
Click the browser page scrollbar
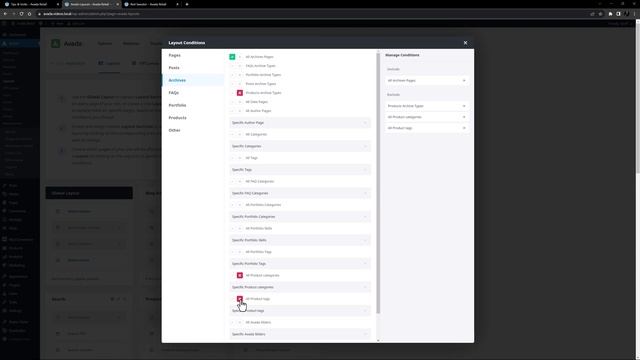(x=638, y=98)
